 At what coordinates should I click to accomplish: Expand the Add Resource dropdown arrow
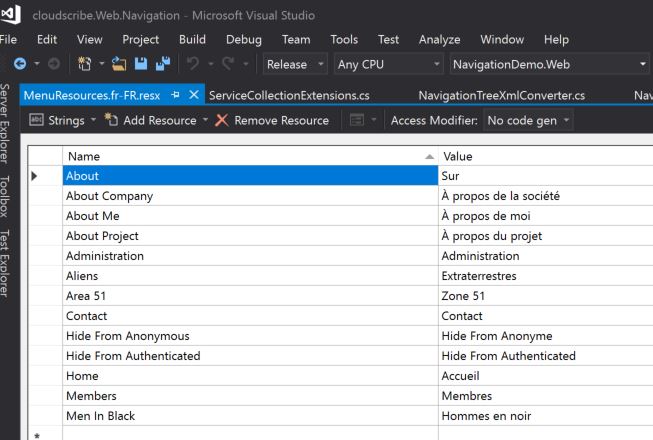[x=205, y=120]
